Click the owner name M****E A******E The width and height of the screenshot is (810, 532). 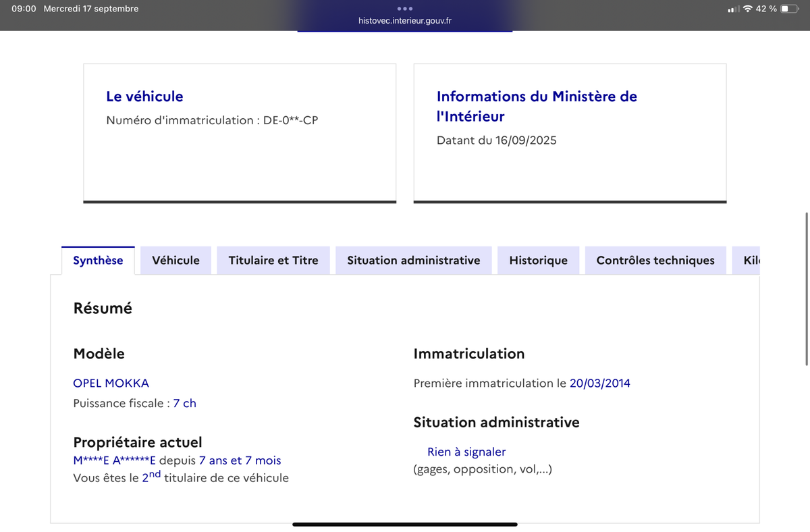pyautogui.click(x=114, y=460)
